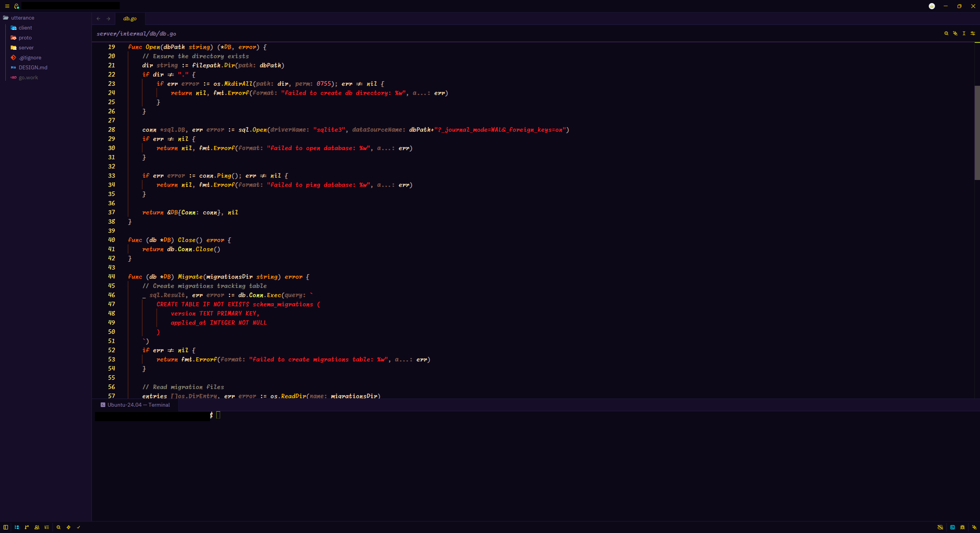
Task: Open buffer search in editor toolbar
Action: (x=946, y=33)
